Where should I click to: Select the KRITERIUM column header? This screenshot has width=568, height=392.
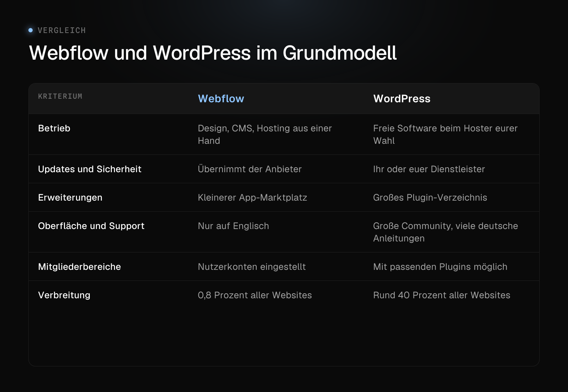60,96
